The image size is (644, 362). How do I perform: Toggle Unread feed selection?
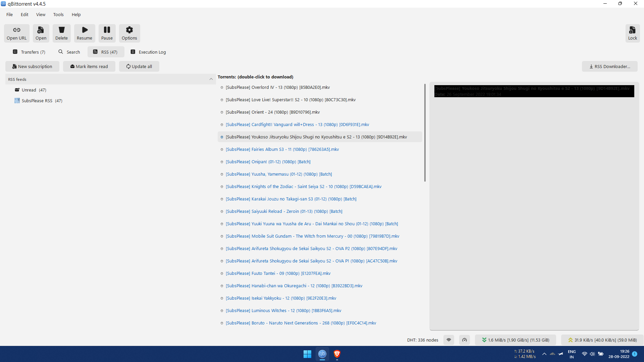(31, 89)
